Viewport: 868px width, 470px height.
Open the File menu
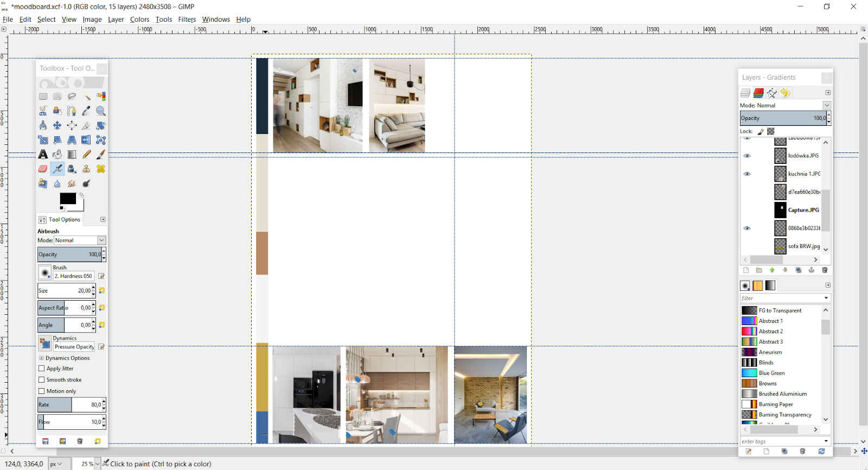8,20
